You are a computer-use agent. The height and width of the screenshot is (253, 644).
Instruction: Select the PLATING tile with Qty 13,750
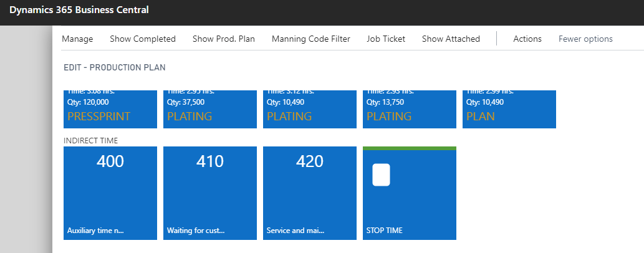(x=410, y=109)
